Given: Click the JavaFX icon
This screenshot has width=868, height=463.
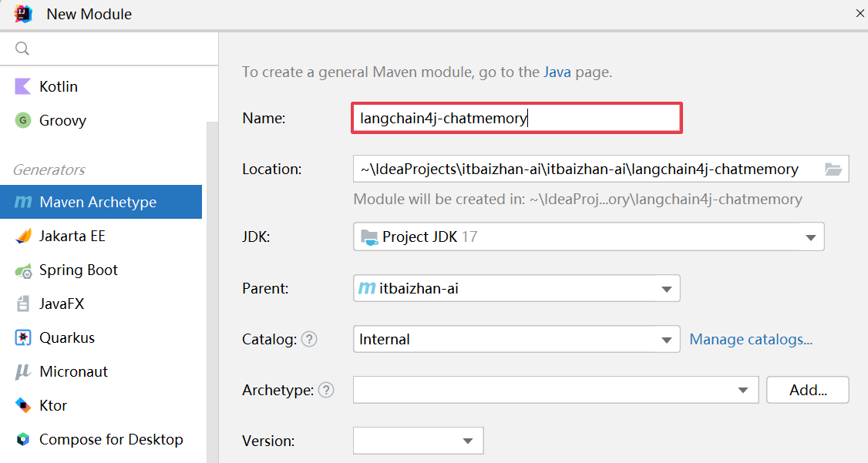Looking at the screenshot, I should pos(22,304).
